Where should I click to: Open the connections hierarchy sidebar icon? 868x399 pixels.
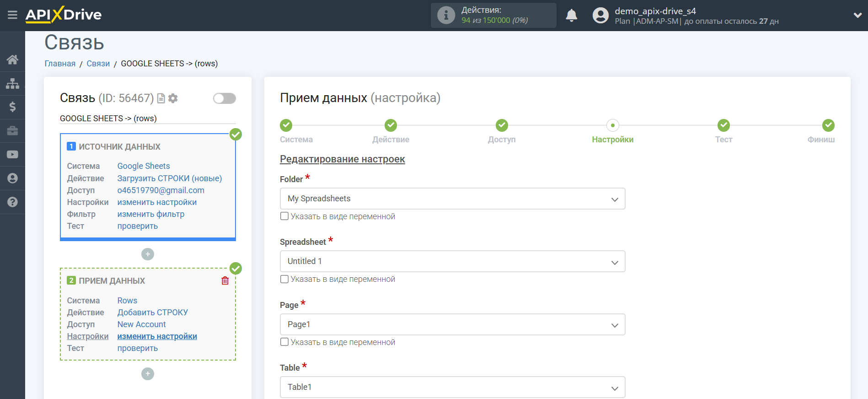[12, 83]
